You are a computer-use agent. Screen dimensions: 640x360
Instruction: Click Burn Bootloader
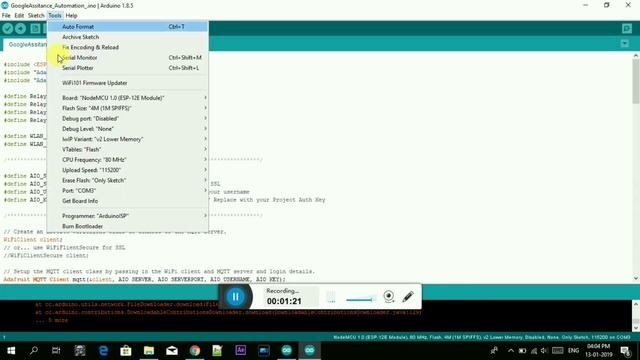128,226
